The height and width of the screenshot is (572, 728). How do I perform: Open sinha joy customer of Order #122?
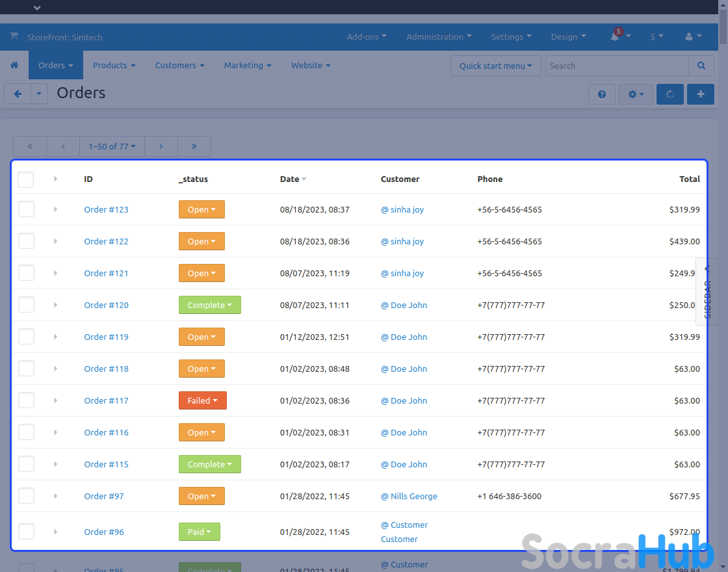tap(402, 241)
